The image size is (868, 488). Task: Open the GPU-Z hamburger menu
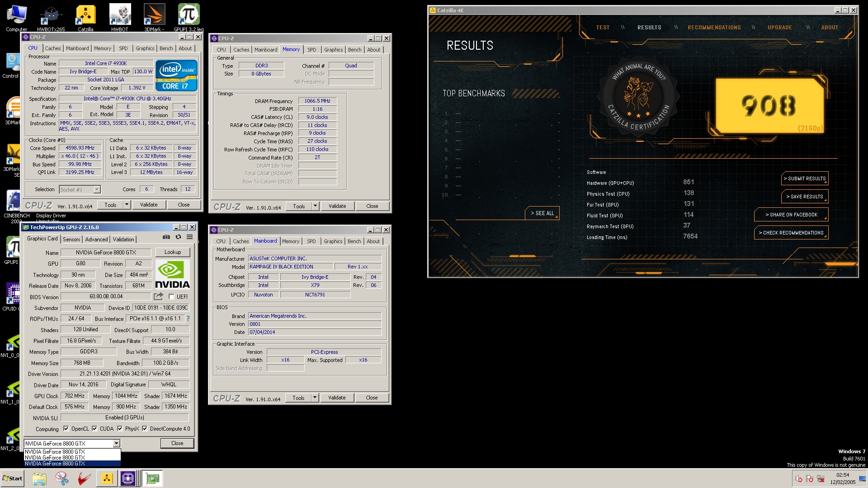[x=190, y=237]
